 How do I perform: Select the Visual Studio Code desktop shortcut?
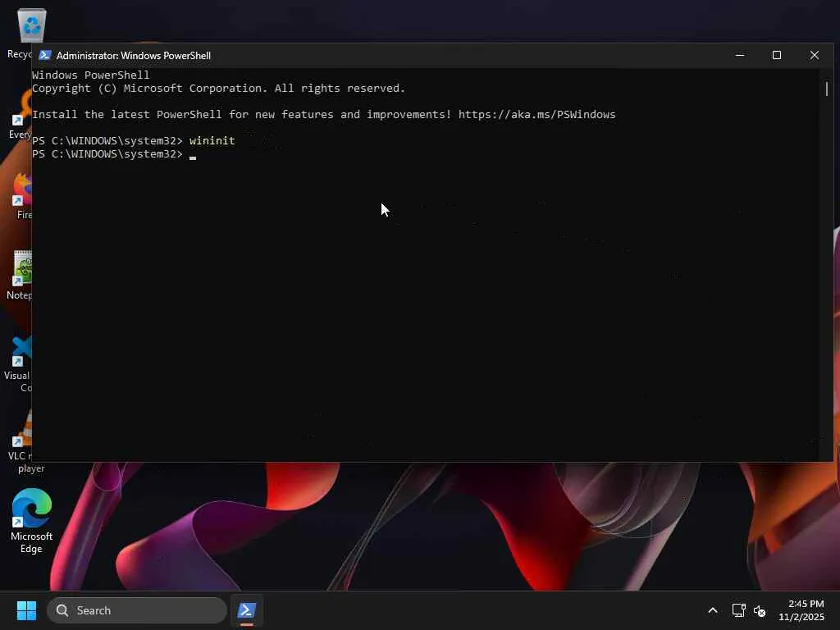pyautogui.click(x=18, y=364)
